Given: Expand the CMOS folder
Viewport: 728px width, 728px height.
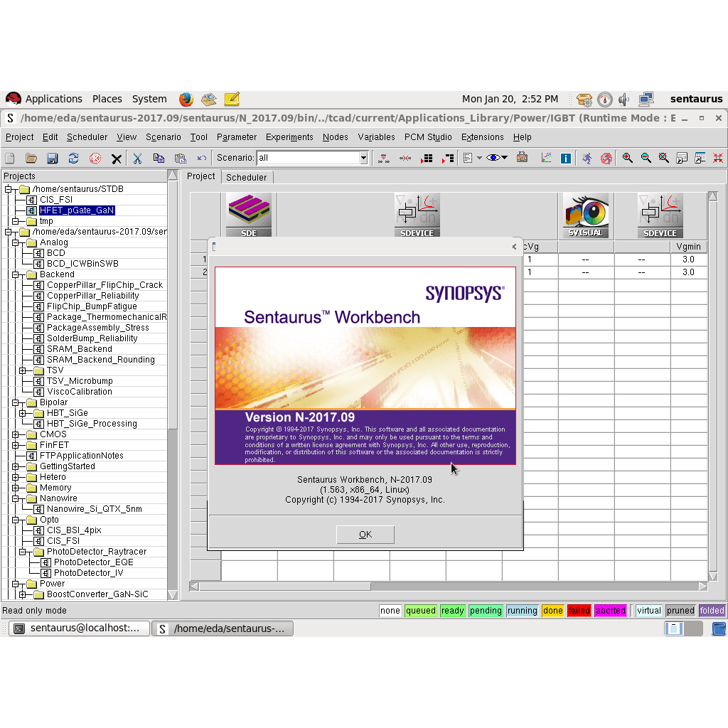Looking at the screenshot, I should click(x=16, y=434).
